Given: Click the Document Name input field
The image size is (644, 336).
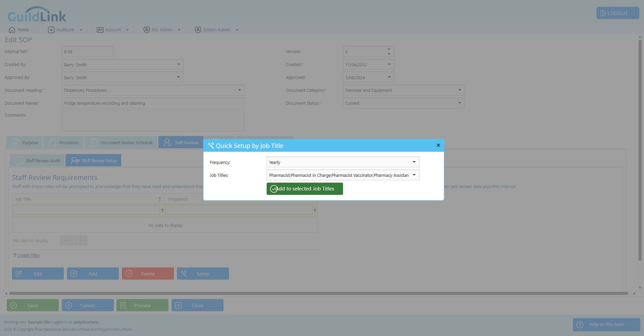Looking at the screenshot, I should pyautogui.click(x=153, y=103).
